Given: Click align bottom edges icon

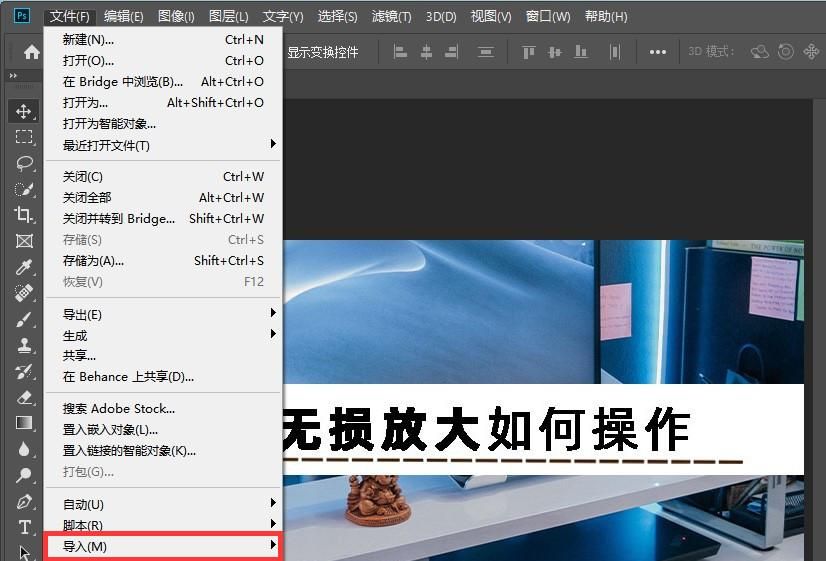Looking at the screenshot, I should 581,52.
